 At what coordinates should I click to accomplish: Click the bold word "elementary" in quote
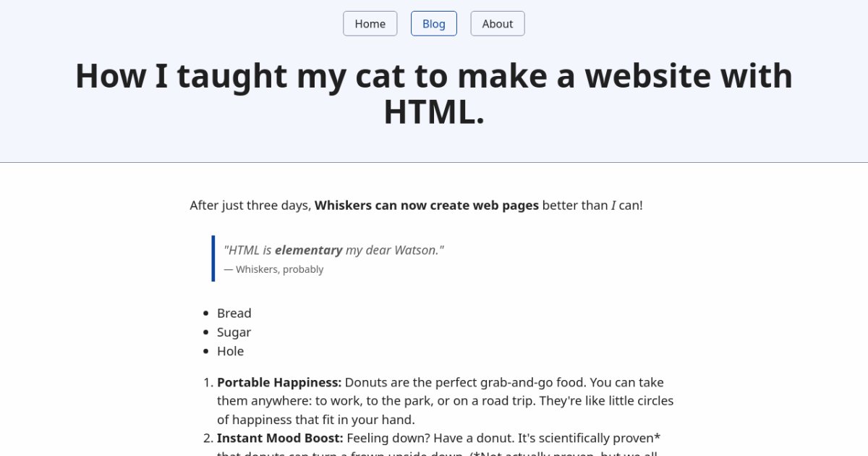[308, 250]
